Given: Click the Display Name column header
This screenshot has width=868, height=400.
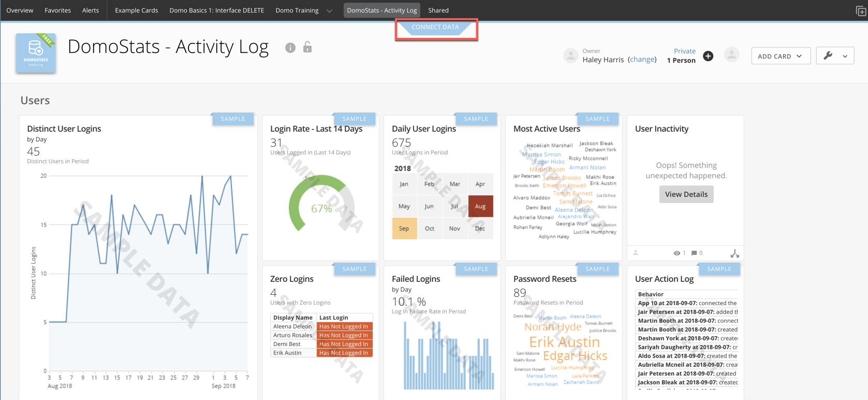Looking at the screenshot, I should click(293, 318).
